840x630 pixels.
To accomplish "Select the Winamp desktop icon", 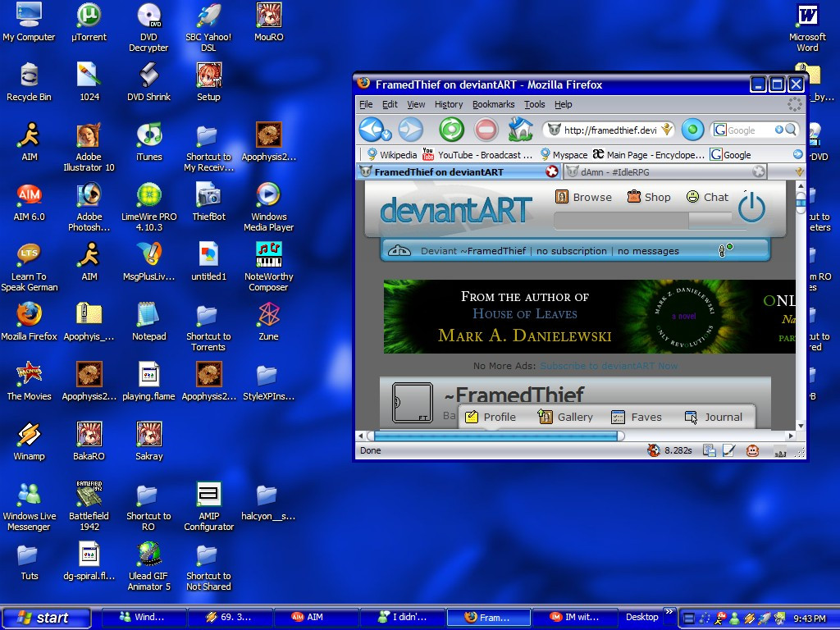I will pyautogui.click(x=29, y=442).
